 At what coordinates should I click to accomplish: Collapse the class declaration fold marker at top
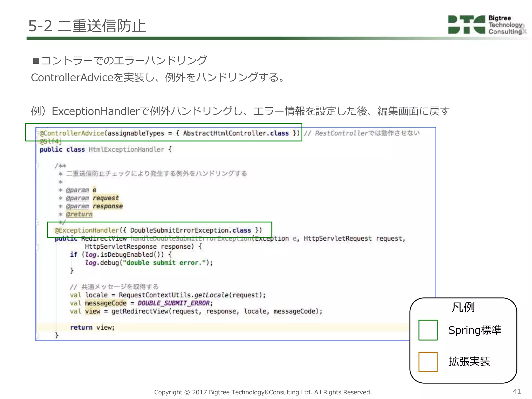[38, 133]
